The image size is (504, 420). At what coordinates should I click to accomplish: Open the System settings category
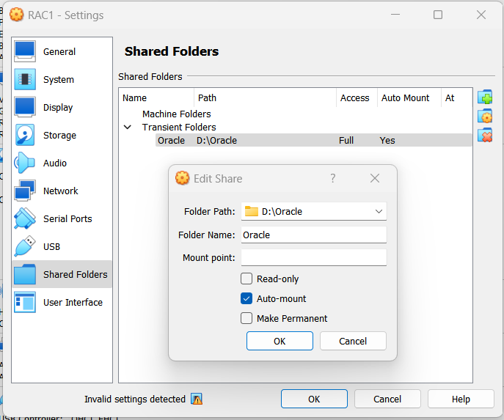tap(62, 79)
